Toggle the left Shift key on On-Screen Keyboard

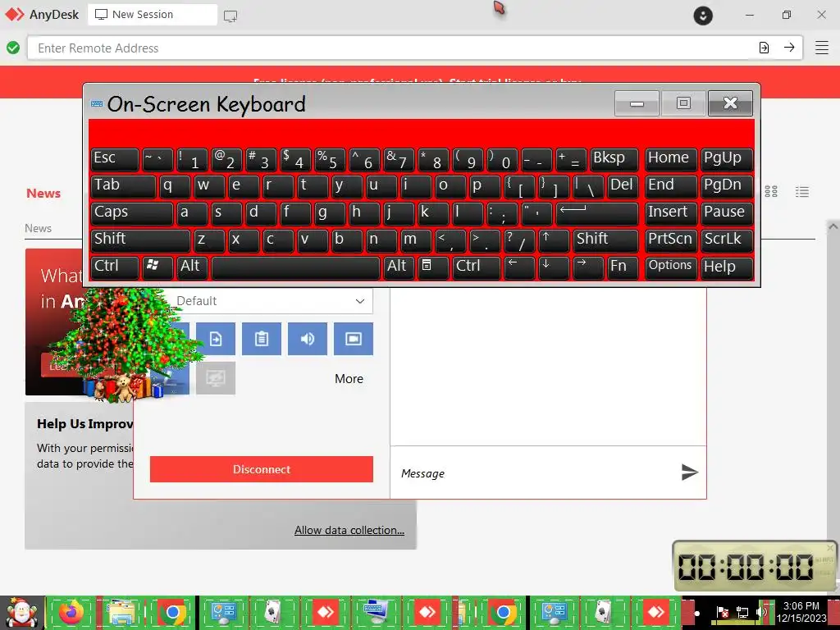point(140,240)
